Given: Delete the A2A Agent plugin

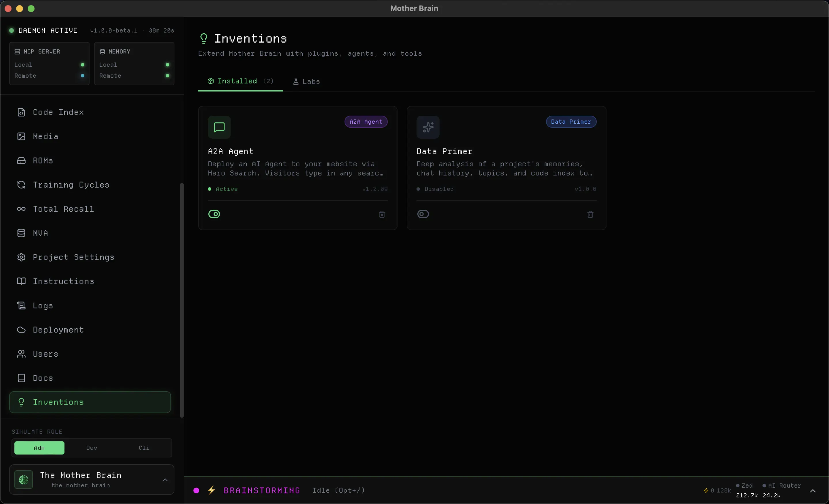Looking at the screenshot, I should [382, 215].
